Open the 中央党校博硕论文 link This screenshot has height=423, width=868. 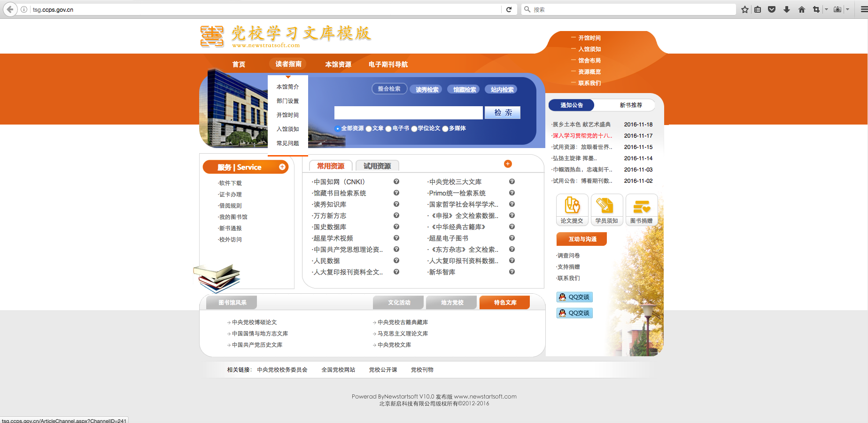point(254,322)
